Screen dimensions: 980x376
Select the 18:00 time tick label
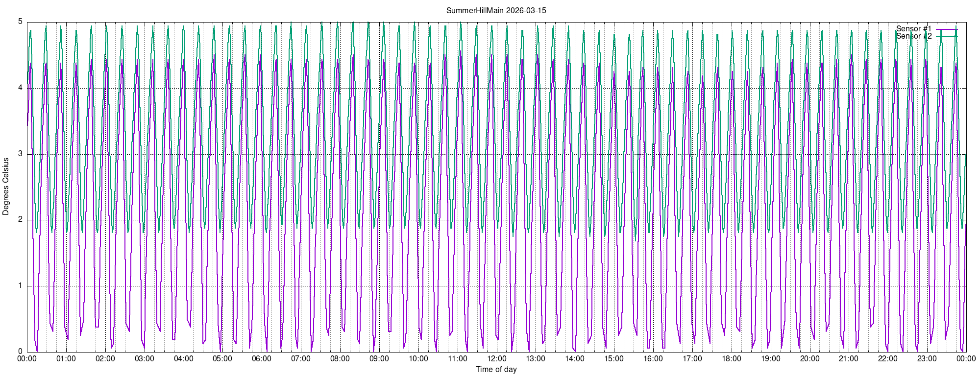coord(731,359)
